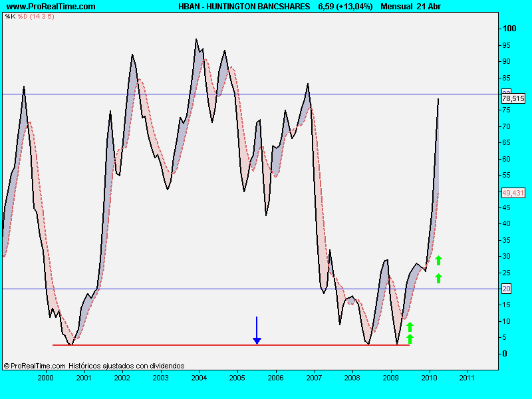Select the Mensual timeframe label
This screenshot has width=532, height=399.
click(x=396, y=7)
